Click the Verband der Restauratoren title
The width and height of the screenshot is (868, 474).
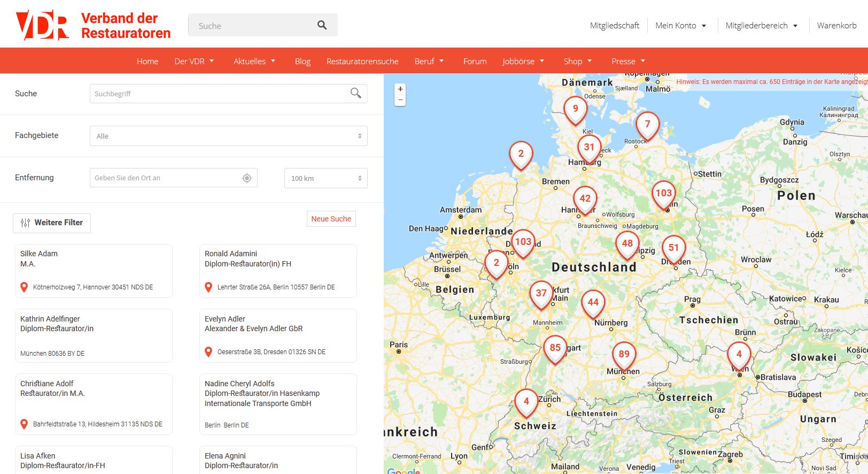click(126, 26)
